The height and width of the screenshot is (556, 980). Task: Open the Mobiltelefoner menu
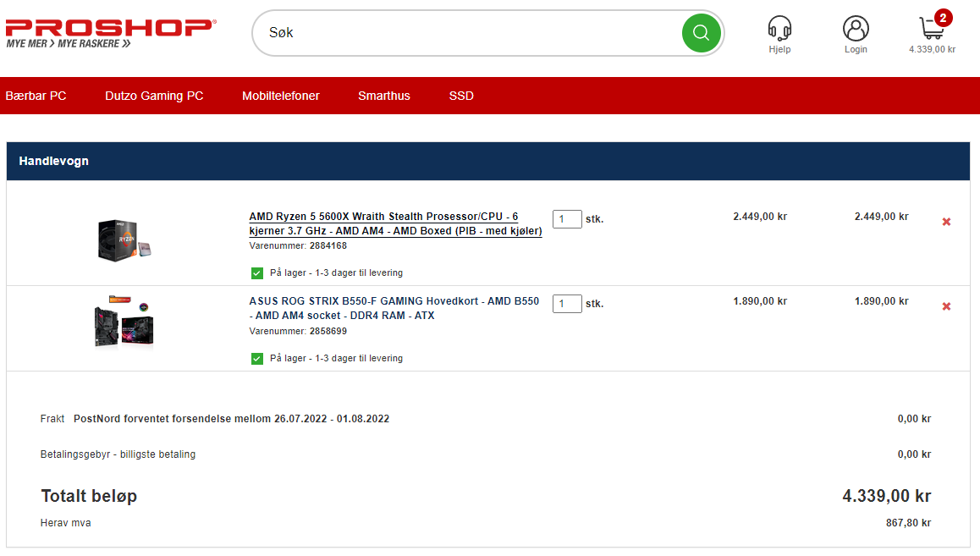281,96
